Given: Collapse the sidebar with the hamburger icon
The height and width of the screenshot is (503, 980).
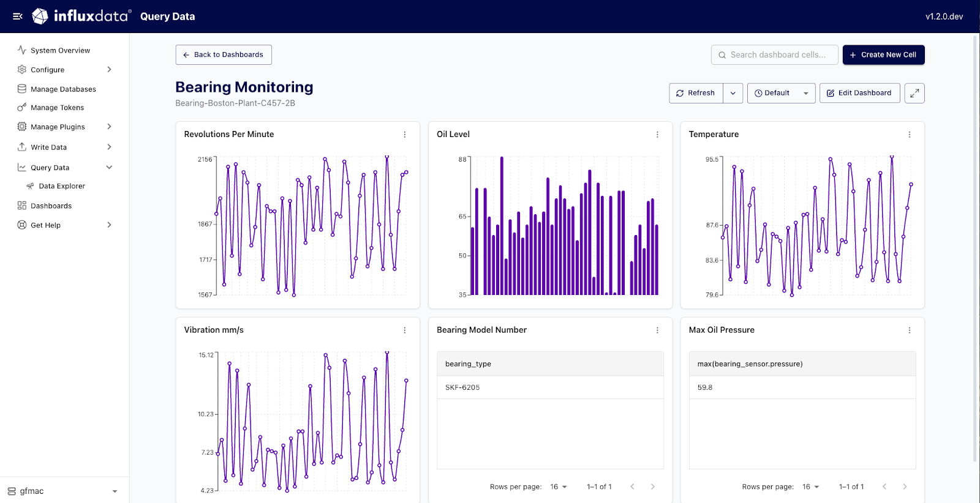Looking at the screenshot, I should click(x=18, y=17).
